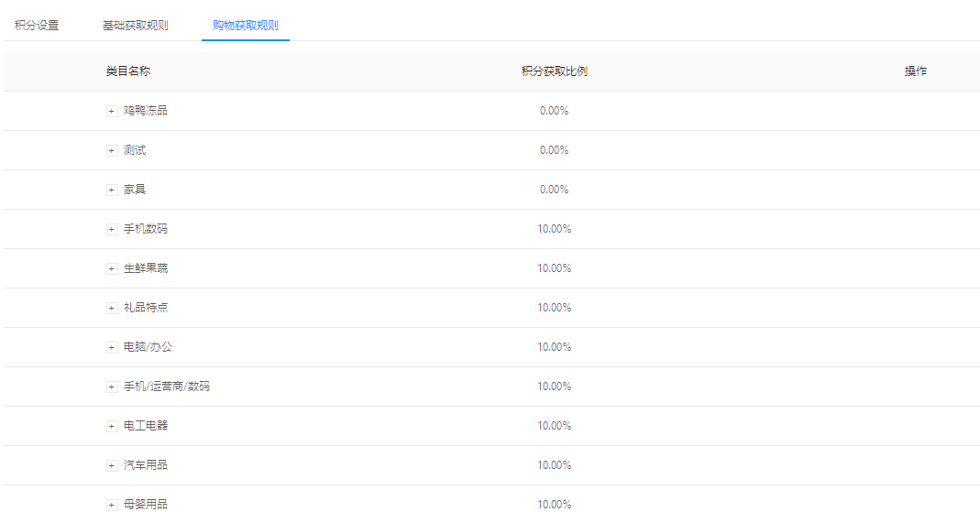Expand the 鸡鸭冻品 category row
The width and height of the screenshot is (980, 512).
(112, 111)
